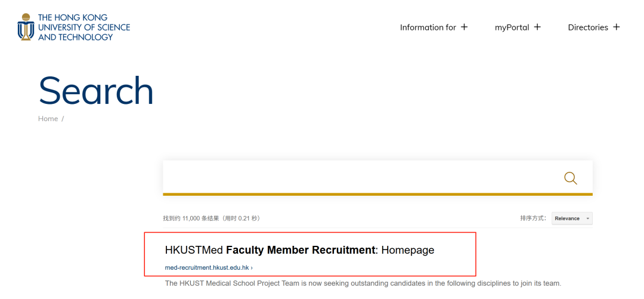Click the HKUST Medical School result snippet
The height and width of the screenshot is (299, 644).
coord(363,283)
